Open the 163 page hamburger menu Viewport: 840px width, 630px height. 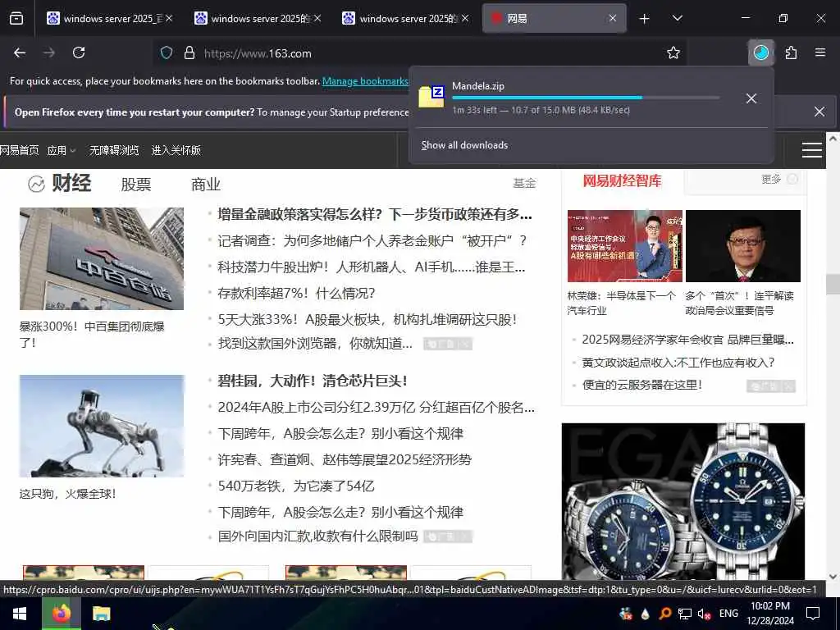click(811, 150)
